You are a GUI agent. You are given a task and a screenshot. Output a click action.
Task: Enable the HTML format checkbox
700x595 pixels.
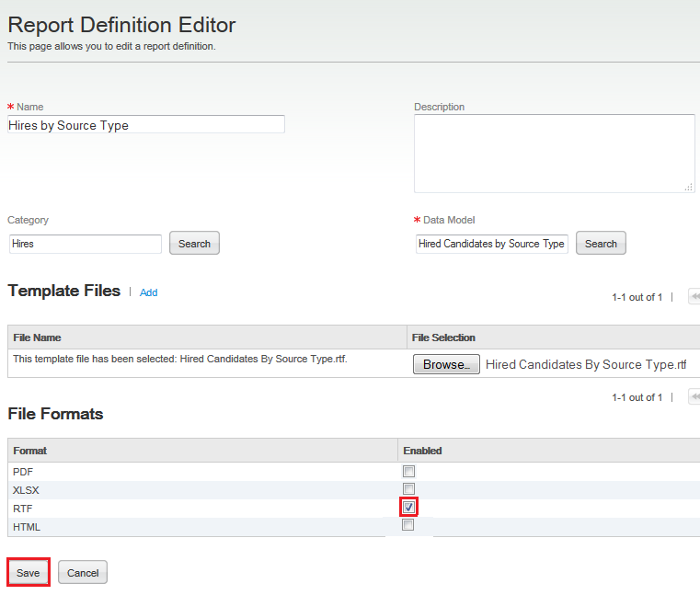point(408,525)
